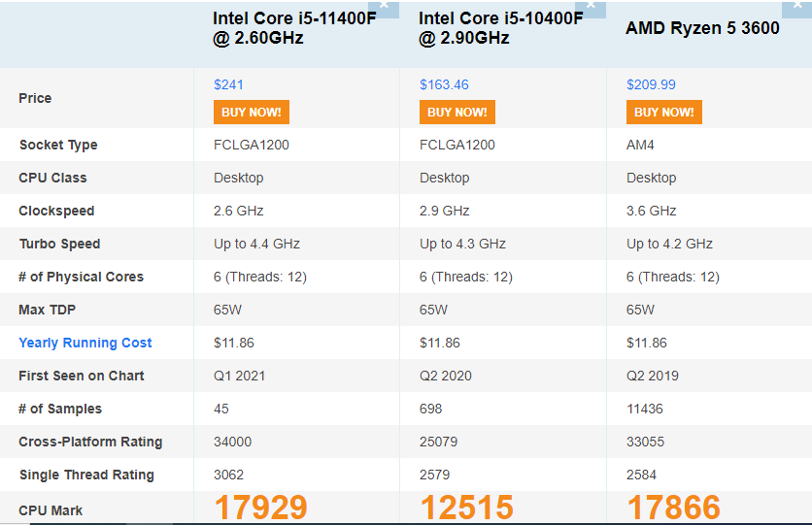Select the Intel Core i5-11400F header title
The image size is (812, 525).
tap(294, 28)
